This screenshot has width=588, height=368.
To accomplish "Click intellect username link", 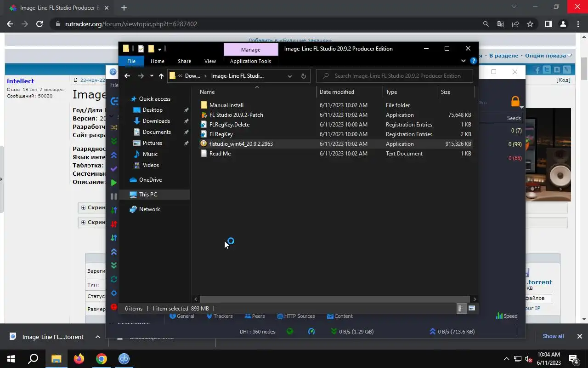I will (x=20, y=81).
